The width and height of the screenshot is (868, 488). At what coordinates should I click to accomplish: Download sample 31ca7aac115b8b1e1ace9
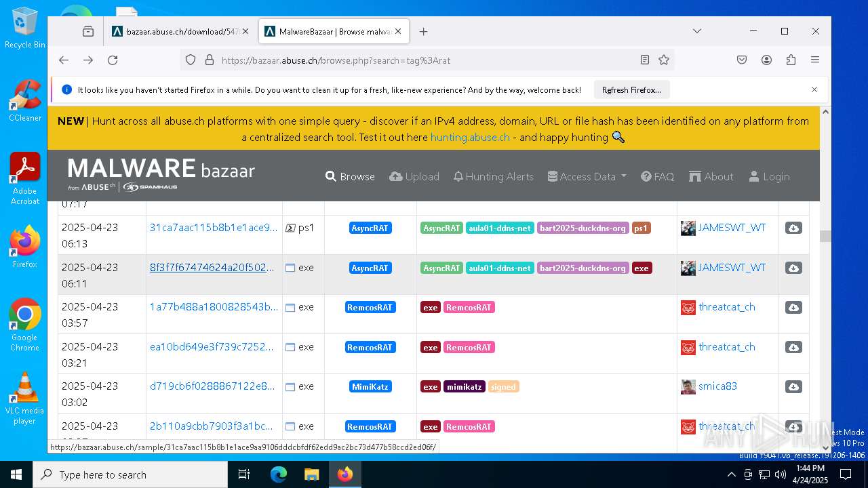coord(793,228)
